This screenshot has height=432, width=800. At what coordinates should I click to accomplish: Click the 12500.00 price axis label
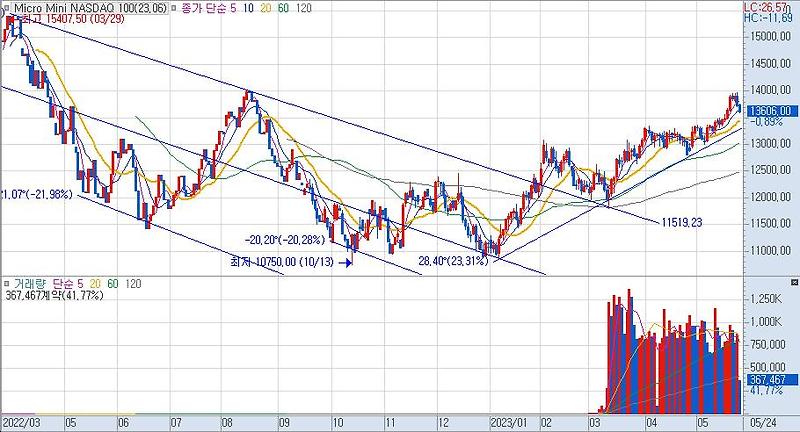tap(770, 170)
